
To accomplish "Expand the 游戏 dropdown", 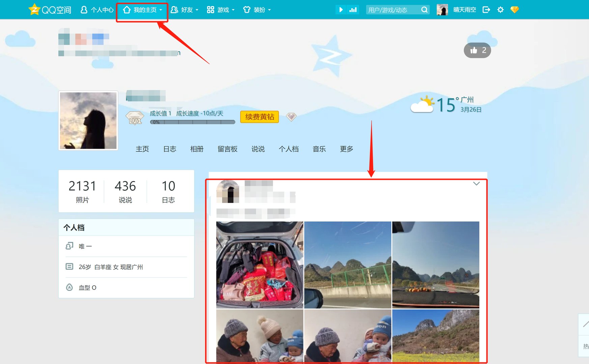I will tap(221, 10).
